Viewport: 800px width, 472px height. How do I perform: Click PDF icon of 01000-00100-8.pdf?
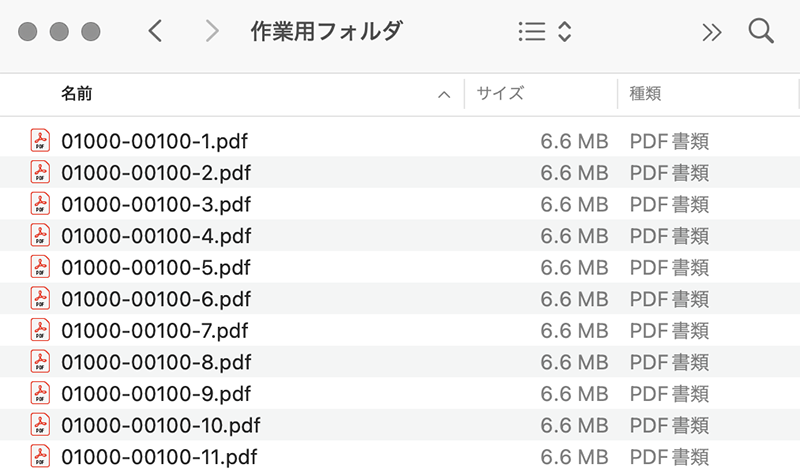(x=40, y=362)
